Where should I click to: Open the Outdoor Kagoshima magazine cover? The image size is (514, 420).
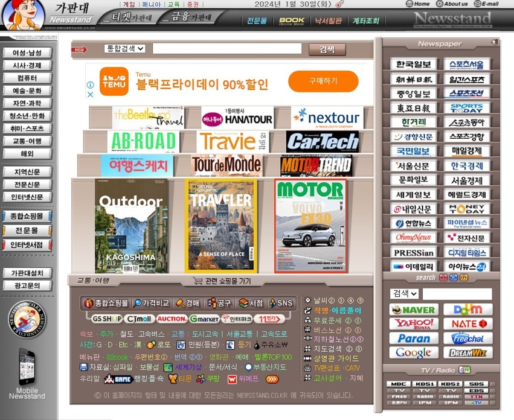tap(131, 226)
